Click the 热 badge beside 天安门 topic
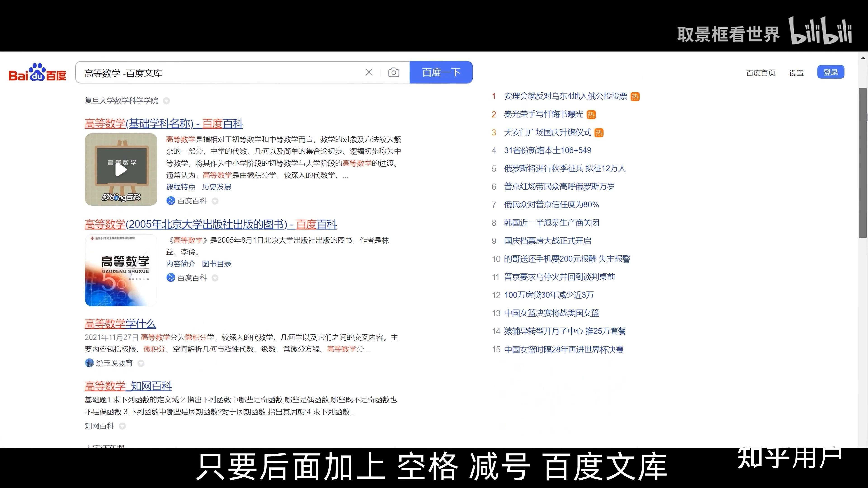 [599, 133]
